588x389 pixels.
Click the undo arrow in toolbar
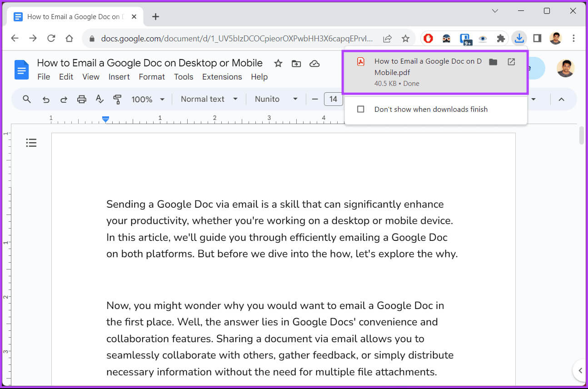point(46,99)
